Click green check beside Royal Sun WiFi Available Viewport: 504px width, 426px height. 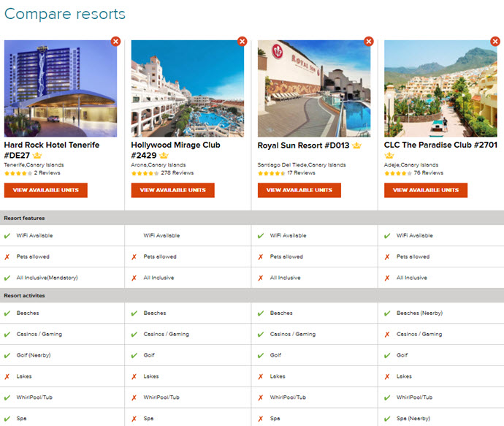[x=261, y=236]
